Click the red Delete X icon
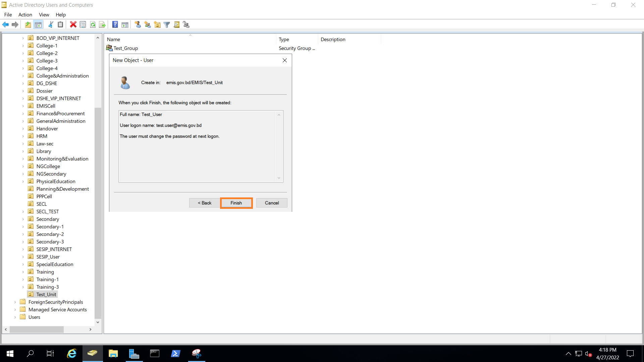The image size is (644, 362). [x=73, y=24]
